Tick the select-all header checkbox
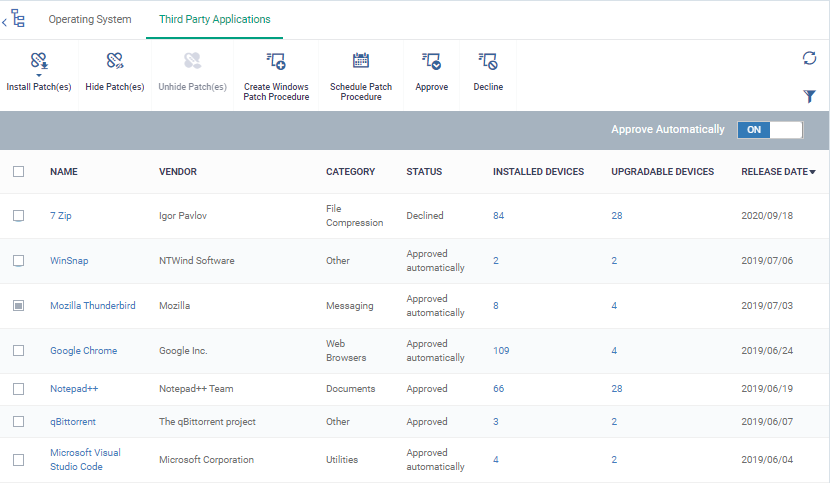Screen dimensions: 830x483 click(19, 172)
